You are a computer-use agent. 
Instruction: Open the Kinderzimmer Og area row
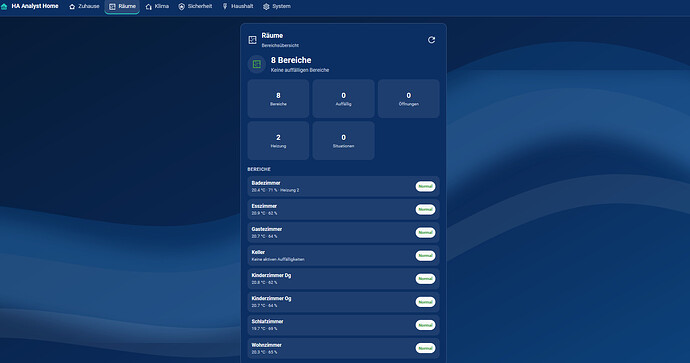tap(343, 302)
